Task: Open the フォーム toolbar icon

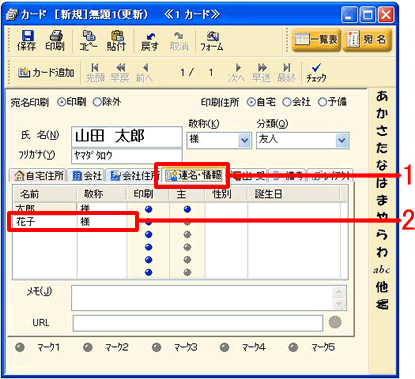Action: pyautogui.click(x=212, y=41)
